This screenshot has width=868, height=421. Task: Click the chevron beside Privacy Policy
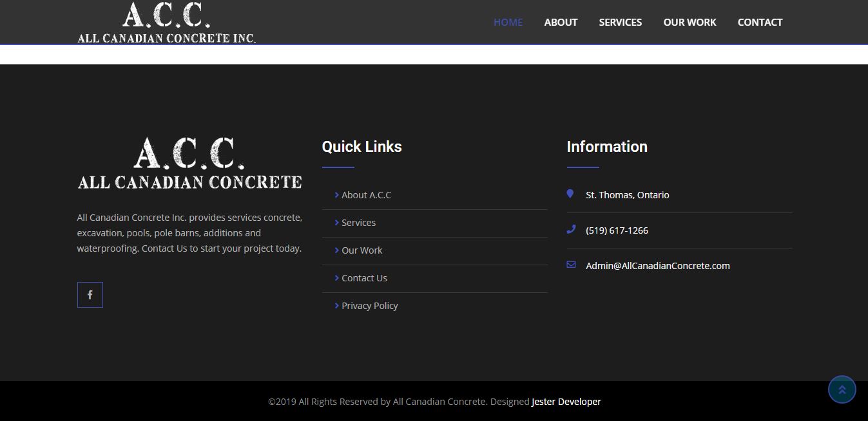pyautogui.click(x=336, y=306)
